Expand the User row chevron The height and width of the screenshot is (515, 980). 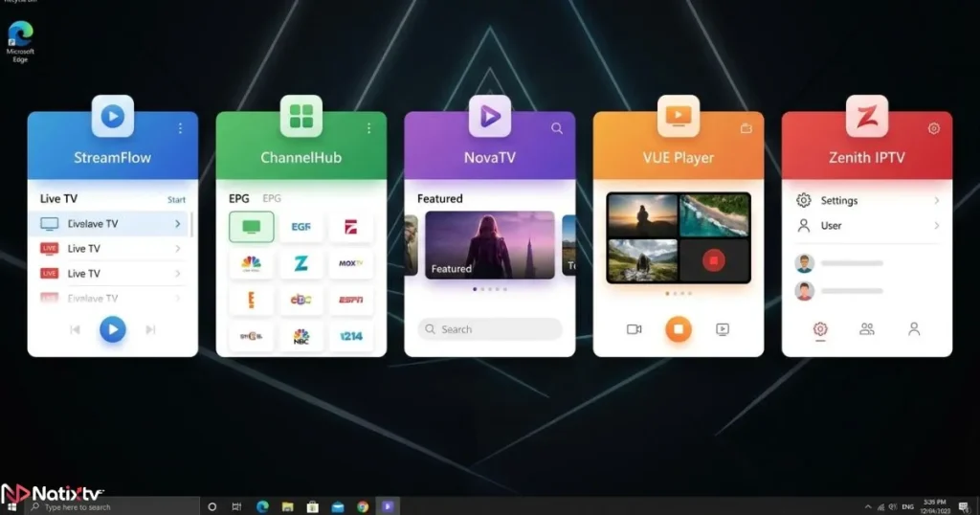pyautogui.click(x=936, y=226)
